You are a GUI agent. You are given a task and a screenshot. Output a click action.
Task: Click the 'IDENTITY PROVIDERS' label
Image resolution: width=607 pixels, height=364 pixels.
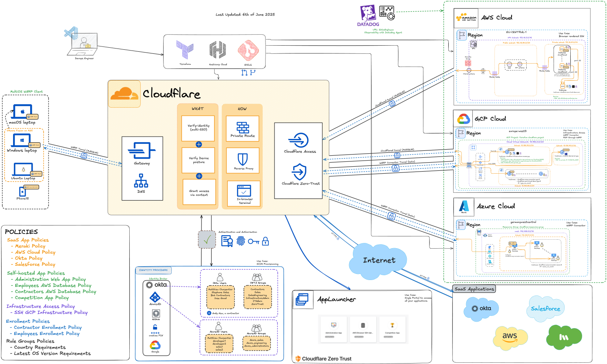tap(153, 270)
